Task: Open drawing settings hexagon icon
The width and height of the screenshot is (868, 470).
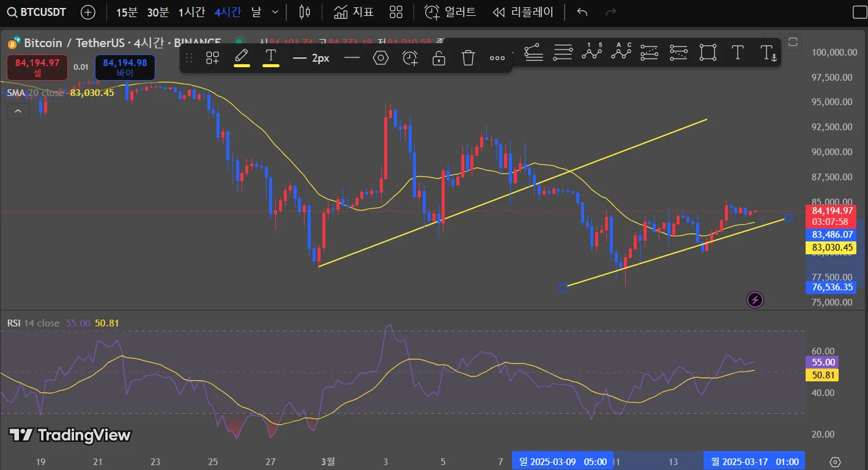Action: click(380, 58)
